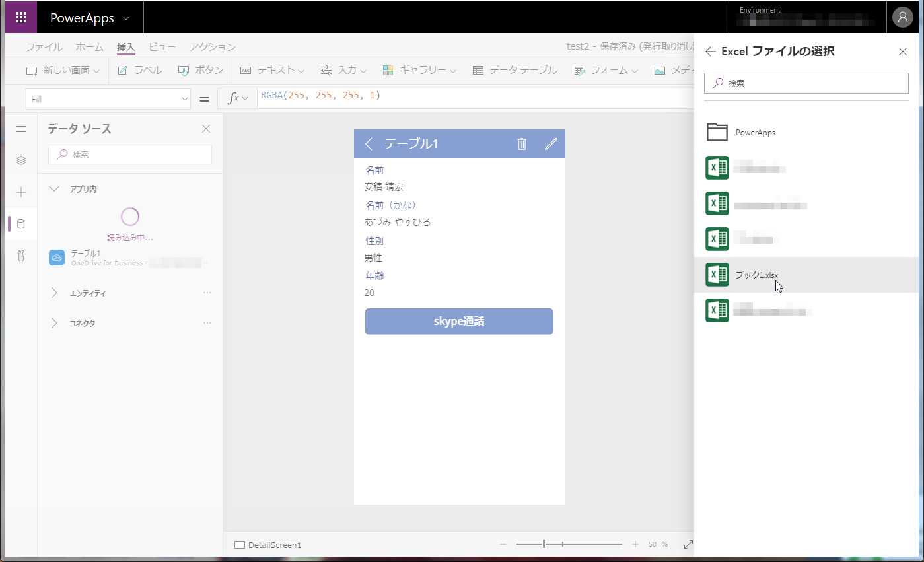Select the 年齢 label
Viewport: 924px width, 562px height.
pos(374,275)
